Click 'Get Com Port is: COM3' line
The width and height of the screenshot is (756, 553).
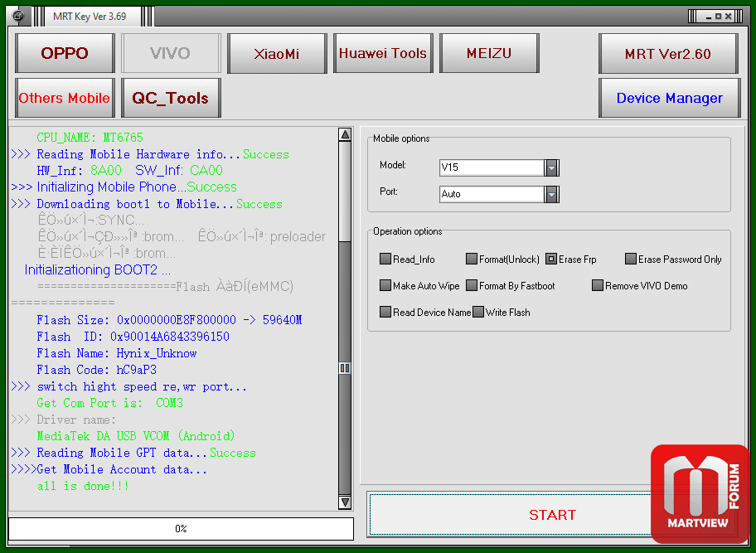tap(110, 403)
